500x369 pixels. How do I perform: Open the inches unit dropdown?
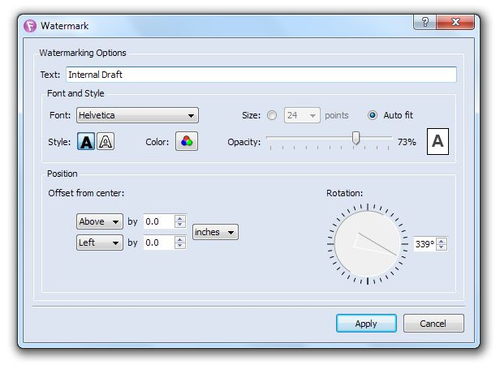(215, 232)
